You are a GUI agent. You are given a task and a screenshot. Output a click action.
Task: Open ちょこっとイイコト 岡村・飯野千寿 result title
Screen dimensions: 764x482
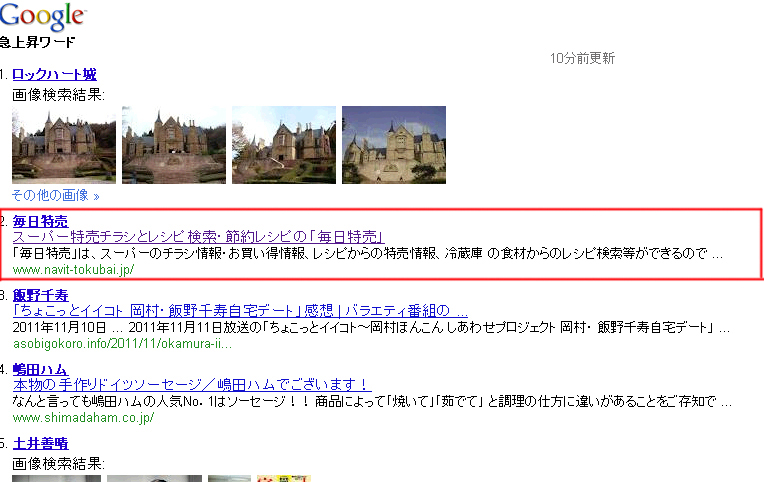point(240,310)
